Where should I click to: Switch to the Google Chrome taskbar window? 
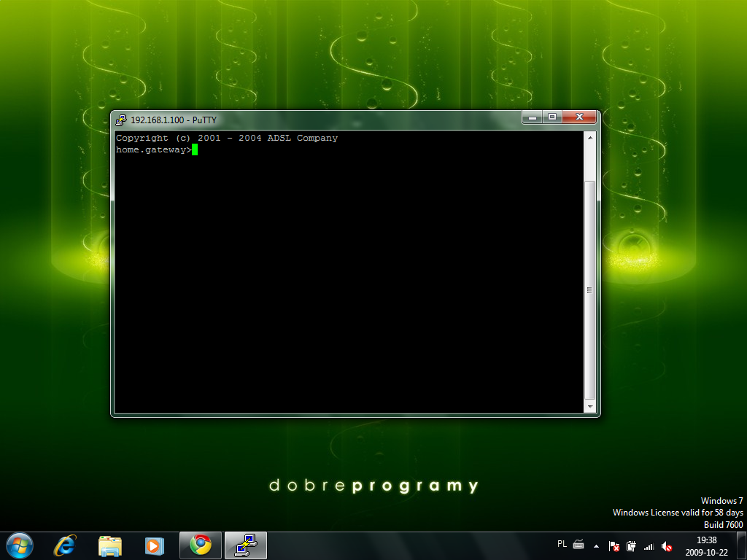(201, 545)
